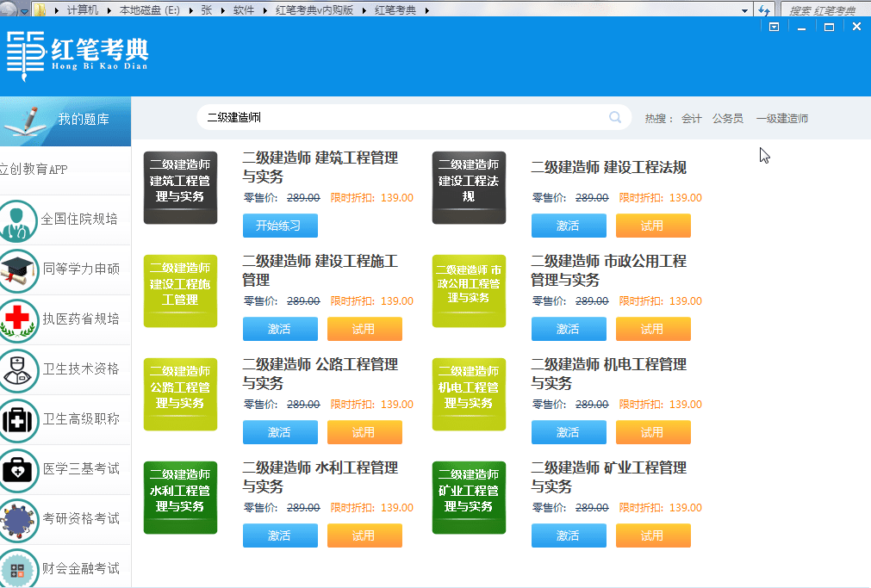
Task: Open the 建筑工程管理与实务 cover thumbnail
Action: [x=181, y=188]
